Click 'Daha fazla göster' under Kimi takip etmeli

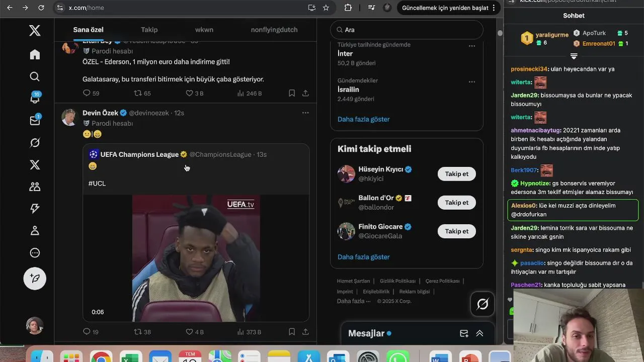tap(363, 257)
